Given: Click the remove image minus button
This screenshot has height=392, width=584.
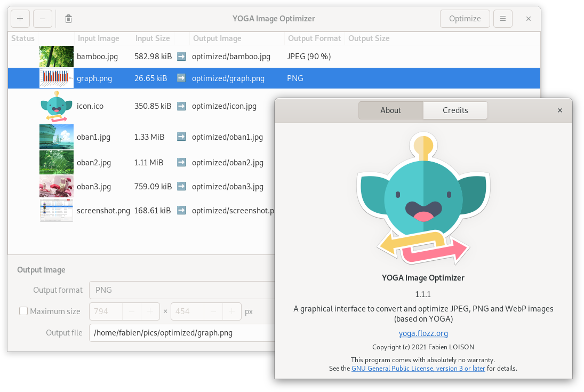Looking at the screenshot, I should 43,19.
